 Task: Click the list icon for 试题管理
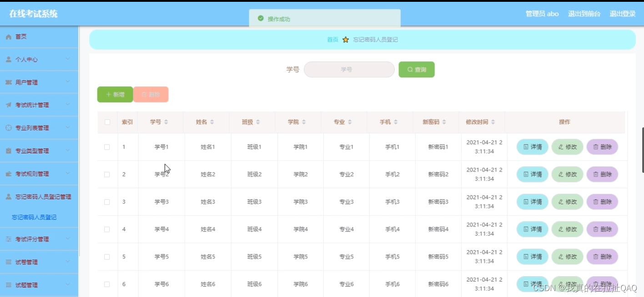(x=8, y=285)
